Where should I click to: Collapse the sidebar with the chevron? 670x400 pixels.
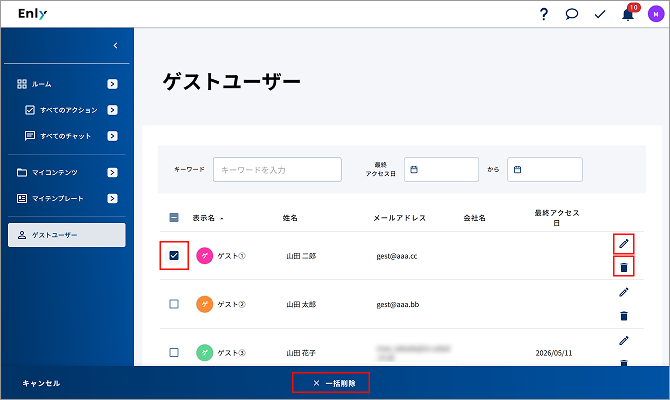(x=115, y=45)
